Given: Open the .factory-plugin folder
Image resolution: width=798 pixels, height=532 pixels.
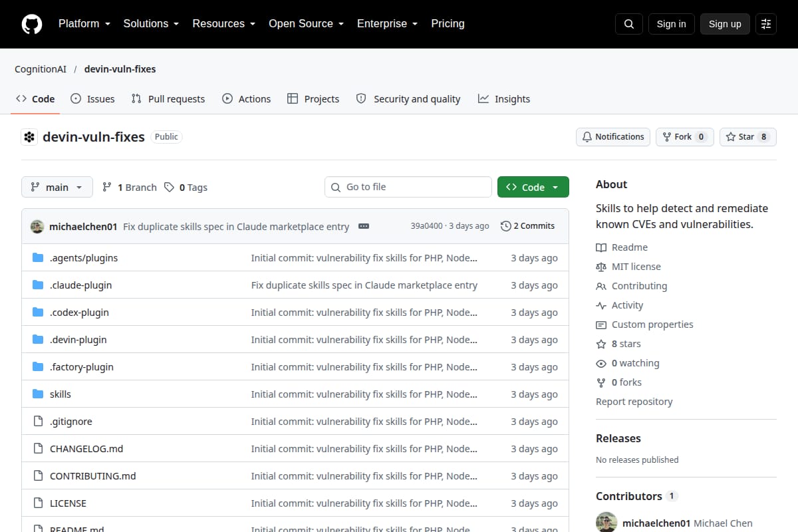Looking at the screenshot, I should 82,367.
